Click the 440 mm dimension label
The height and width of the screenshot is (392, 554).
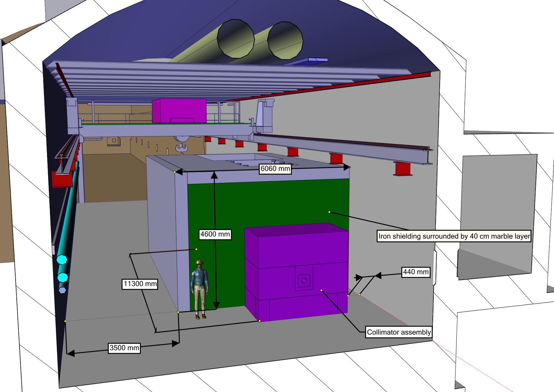click(x=415, y=272)
